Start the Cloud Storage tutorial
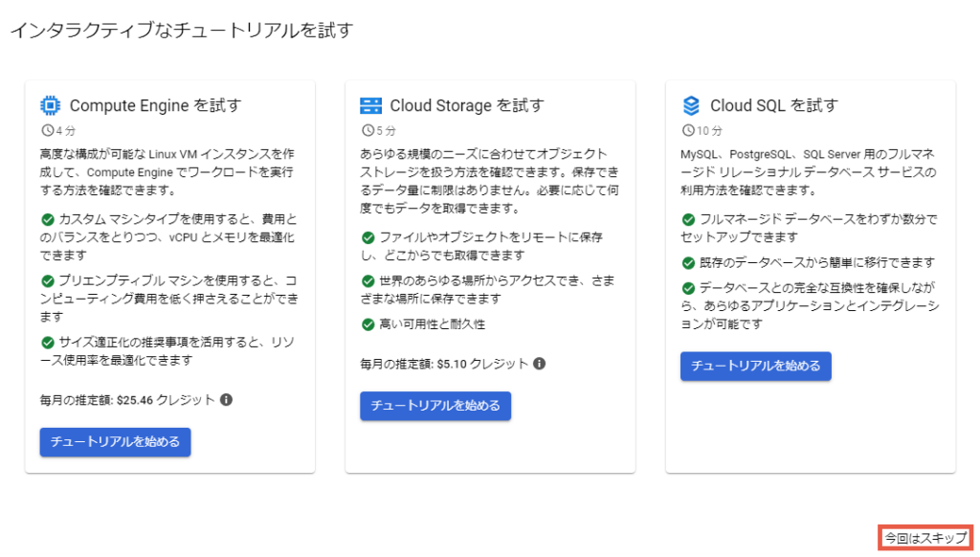The image size is (980, 557). click(435, 406)
